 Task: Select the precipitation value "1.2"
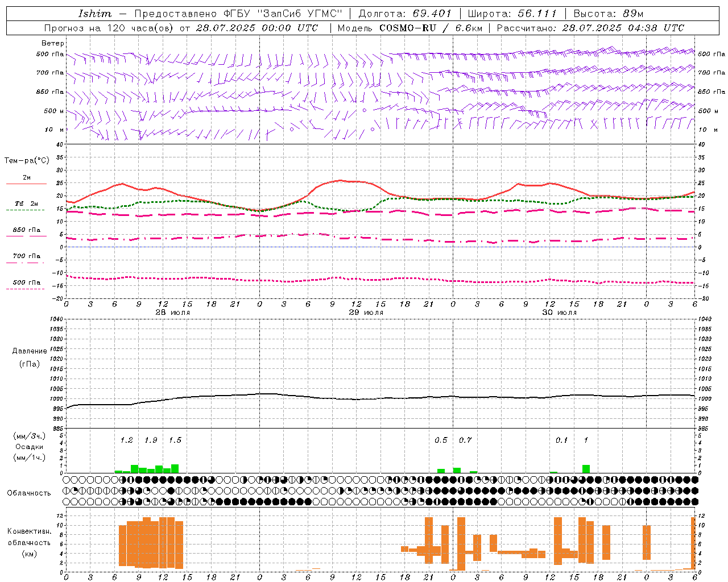pos(126,440)
